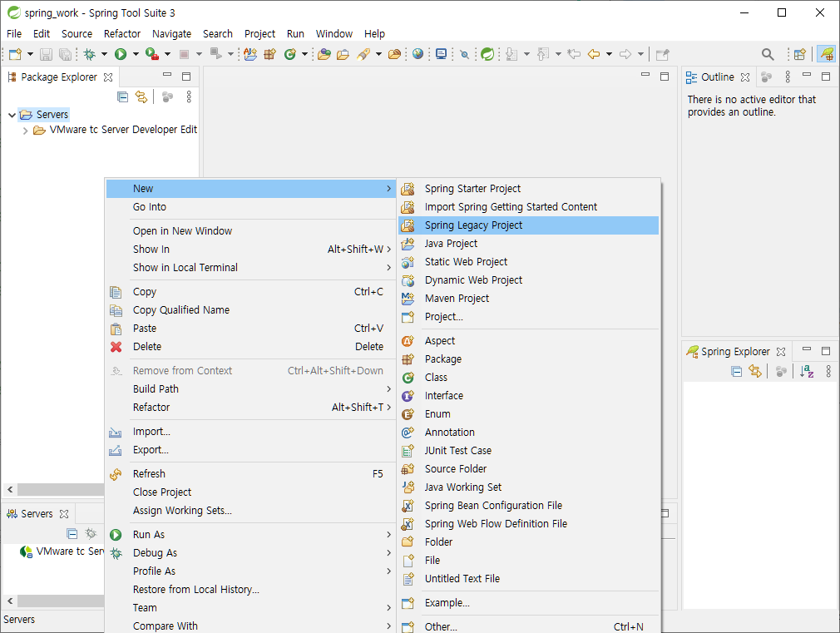Click Refresh in context menu
This screenshot has width=840, height=633.
click(x=250, y=474)
